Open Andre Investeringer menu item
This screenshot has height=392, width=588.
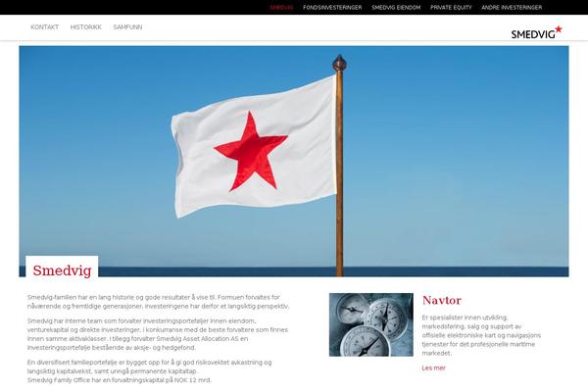click(512, 8)
